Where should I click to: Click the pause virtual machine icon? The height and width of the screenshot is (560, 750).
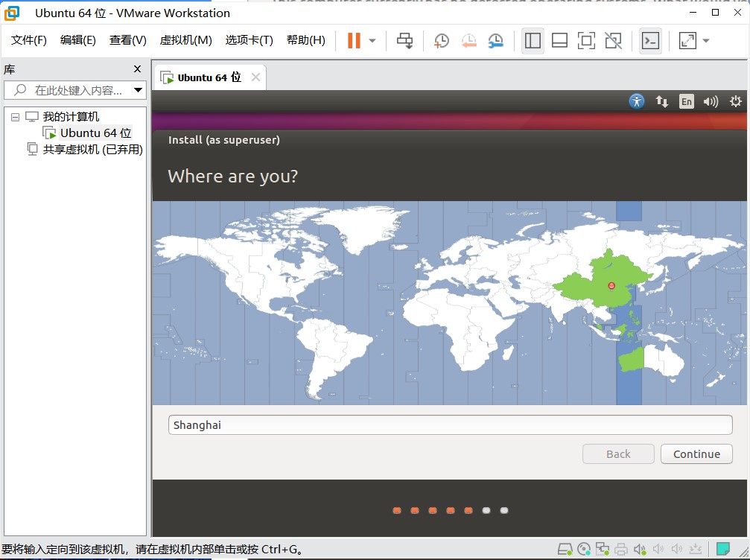coord(354,40)
